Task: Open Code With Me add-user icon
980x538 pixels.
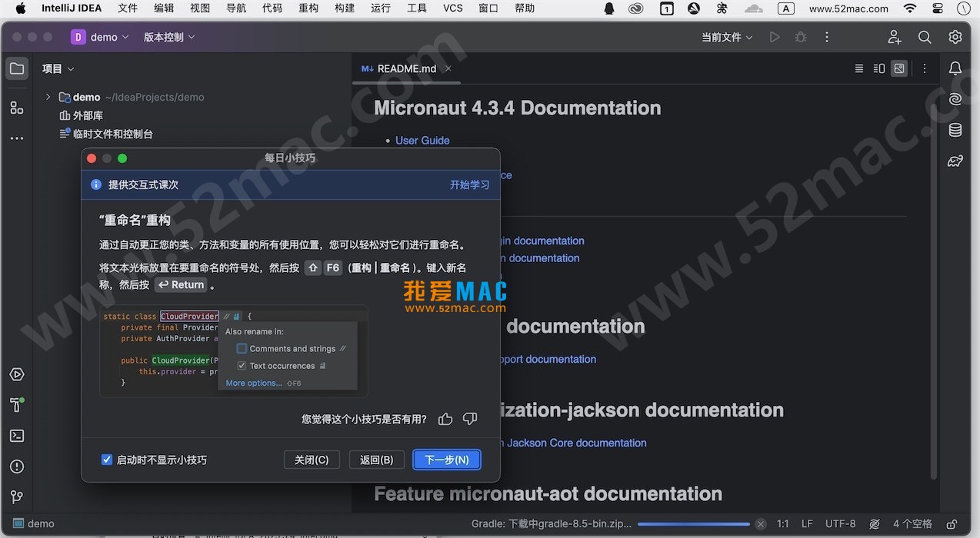Action: click(x=895, y=37)
